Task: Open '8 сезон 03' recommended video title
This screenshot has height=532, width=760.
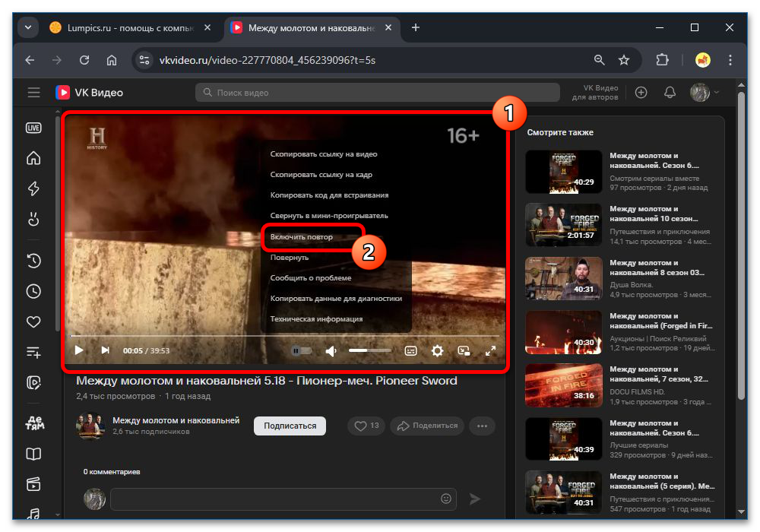Action: click(x=657, y=268)
